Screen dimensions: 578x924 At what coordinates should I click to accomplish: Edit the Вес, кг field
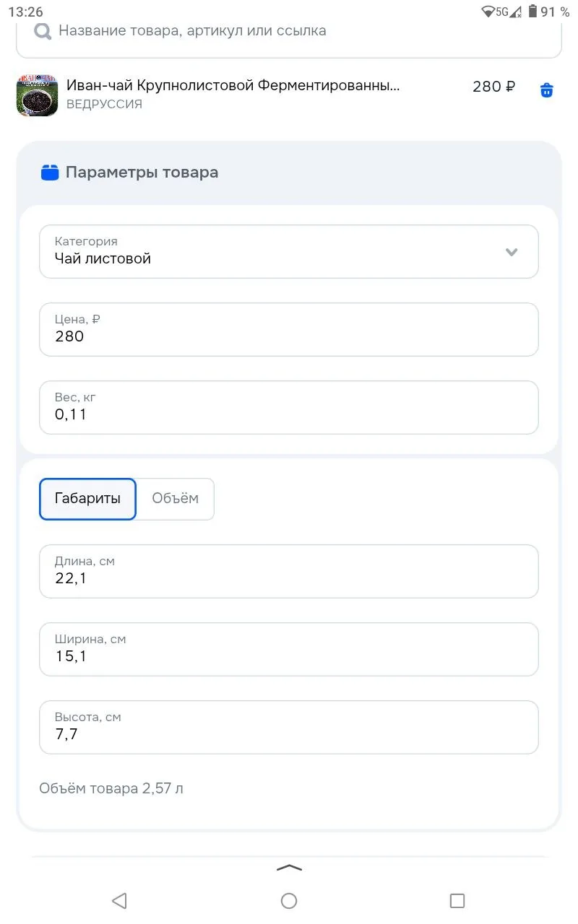pos(289,407)
